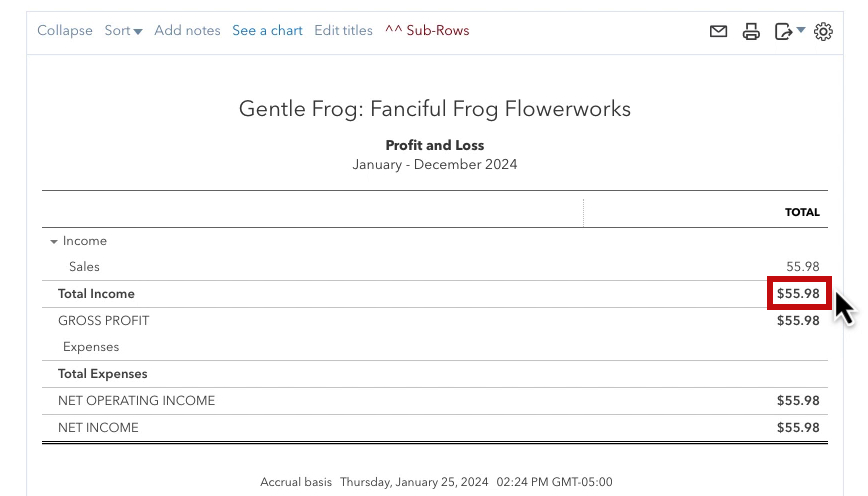Open the Gross Profit amount
The height and width of the screenshot is (496, 868).
pos(798,321)
